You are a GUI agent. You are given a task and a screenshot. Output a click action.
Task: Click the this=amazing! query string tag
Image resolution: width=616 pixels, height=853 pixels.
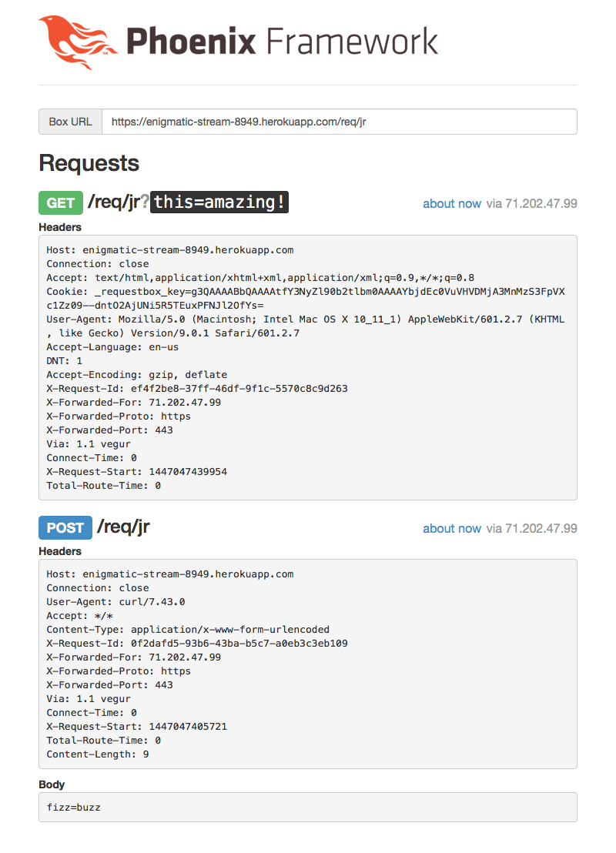(x=219, y=202)
